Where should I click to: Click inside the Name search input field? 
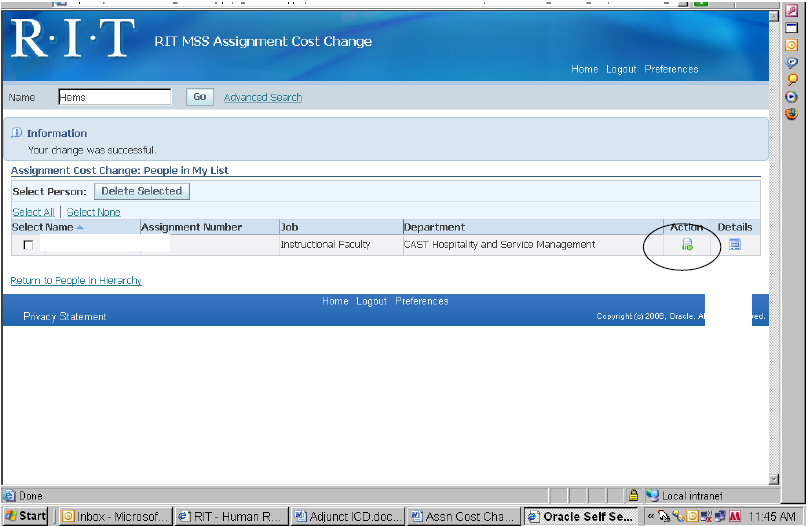pyautogui.click(x=114, y=97)
